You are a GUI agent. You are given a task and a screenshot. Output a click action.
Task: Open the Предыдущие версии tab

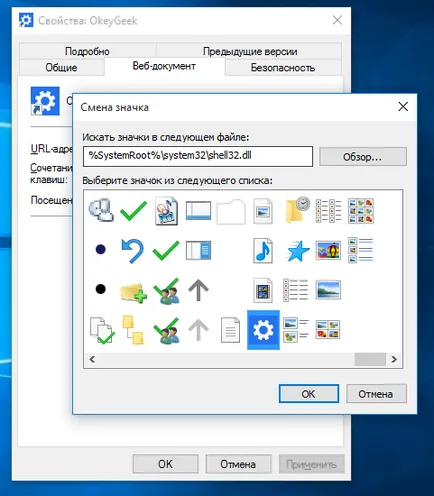pos(250,51)
